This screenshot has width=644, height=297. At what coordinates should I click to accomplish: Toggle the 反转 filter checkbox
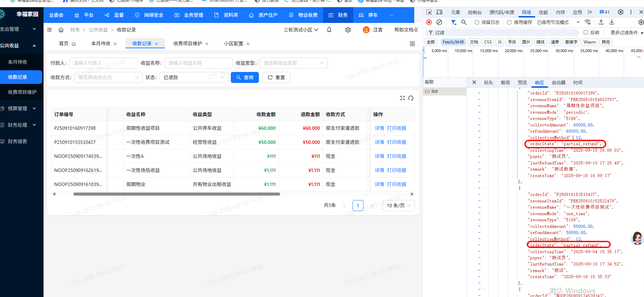[x=586, y=32]
